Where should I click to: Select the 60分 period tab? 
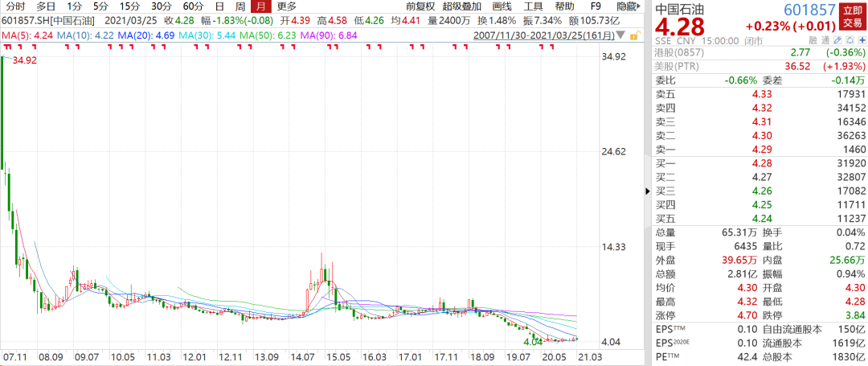coord(193,6)
